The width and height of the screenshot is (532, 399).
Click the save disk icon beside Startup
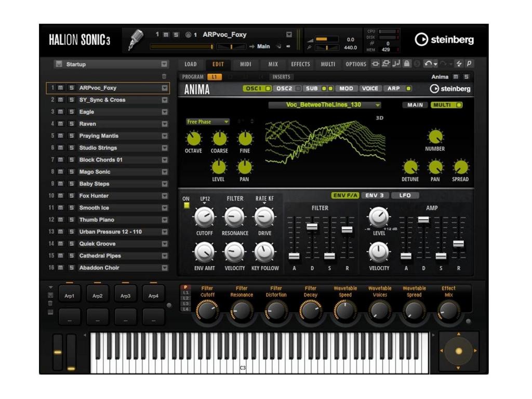coord(59,64)
